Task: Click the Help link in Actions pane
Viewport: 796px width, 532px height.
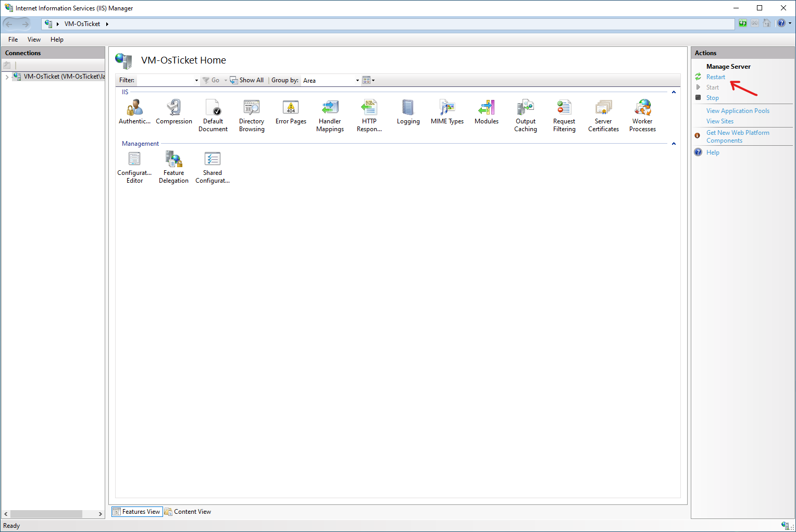Action: (x=713, y=153)
